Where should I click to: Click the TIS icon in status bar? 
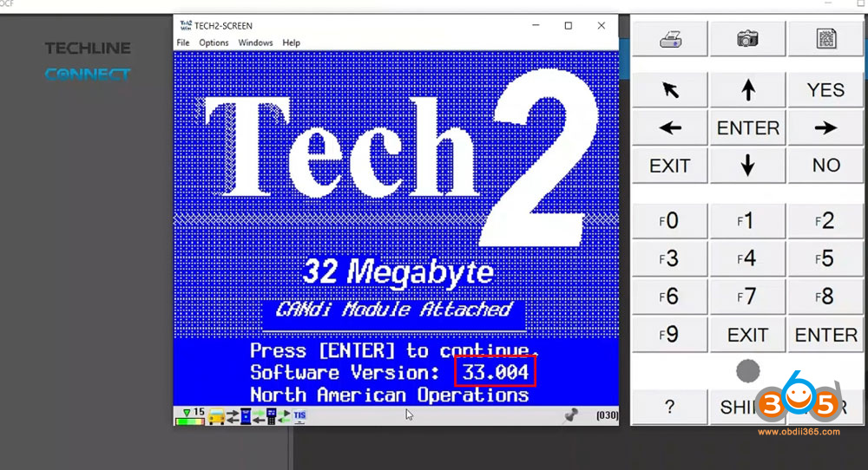299,415
